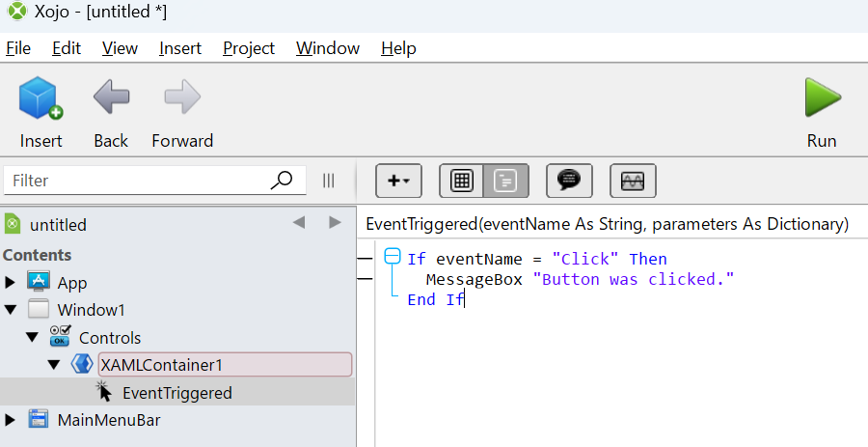Collapse the If code block
868x447 pixels.
pos(393,257)
